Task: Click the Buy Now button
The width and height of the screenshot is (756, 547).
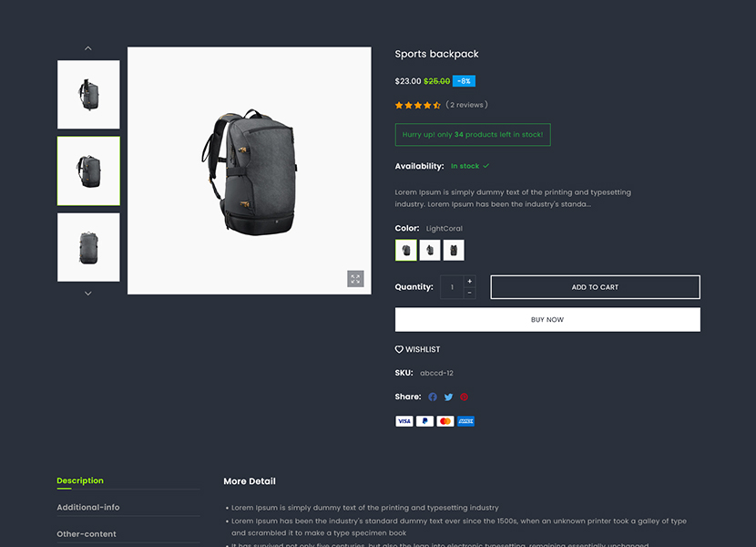Action: click(x=547, y=319)
